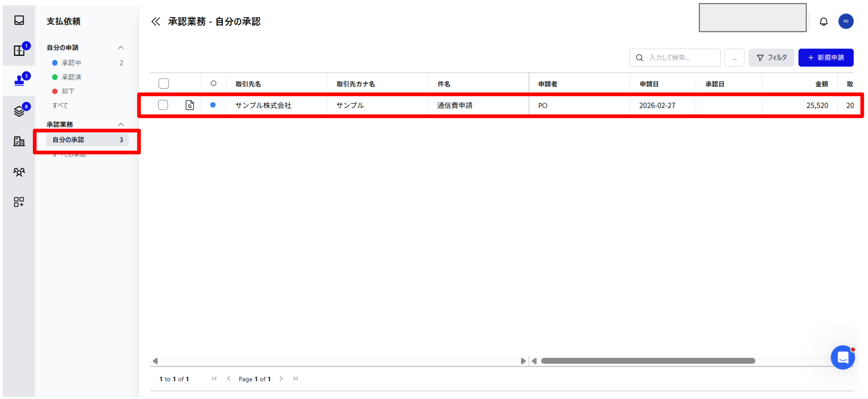The width and height of the screenshot is (868, 399).
Task: Click the PO applicant cell
Action: (x=543, y=105)
